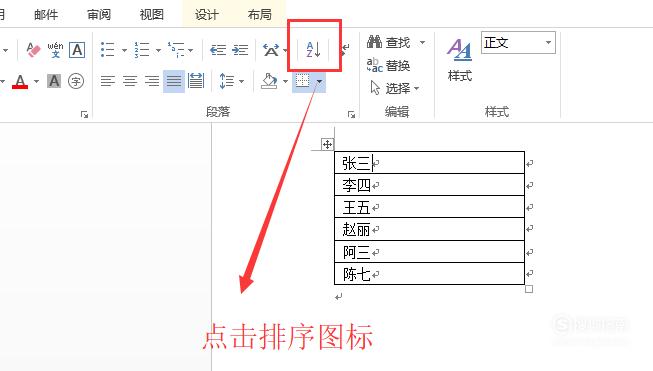Screen dimensions: 653x371
Task: Click the red Font Color A icon
Action: point(20,81)
